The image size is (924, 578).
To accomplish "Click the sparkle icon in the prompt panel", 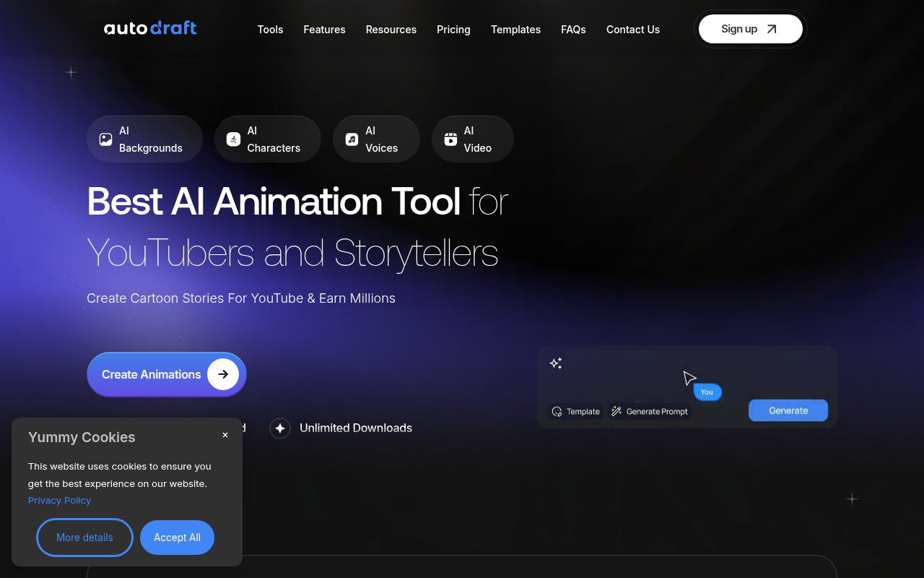I will 556,363.
